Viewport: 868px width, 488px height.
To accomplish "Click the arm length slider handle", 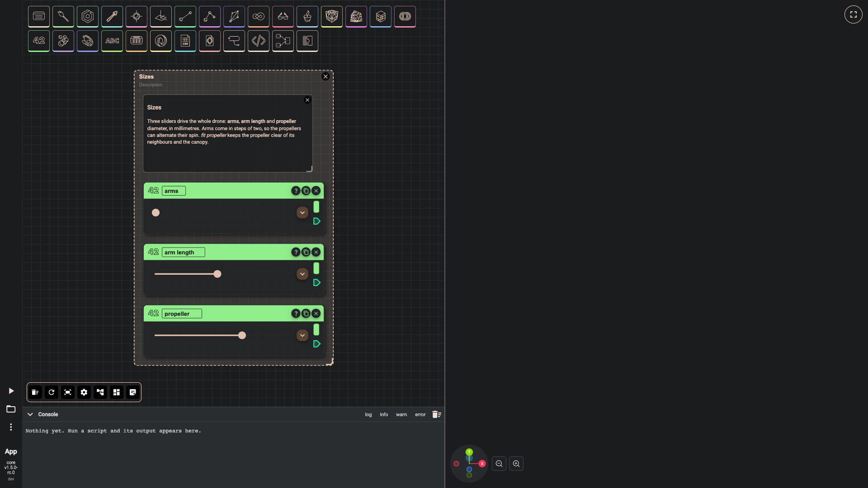I will [217, 274].
